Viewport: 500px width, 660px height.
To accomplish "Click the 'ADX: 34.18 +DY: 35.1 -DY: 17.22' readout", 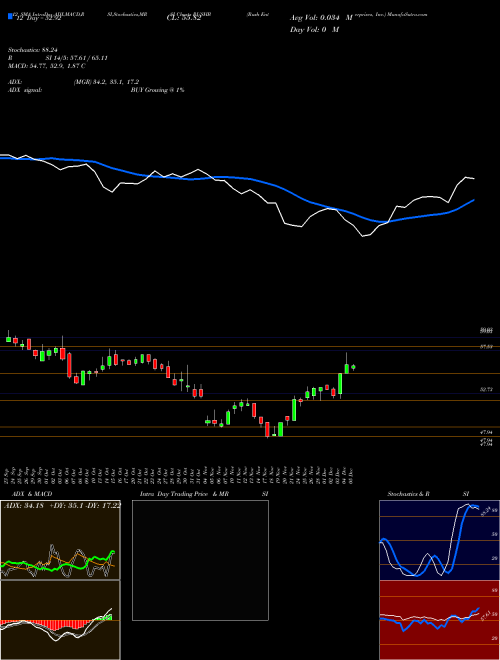I will click(62, 505).
